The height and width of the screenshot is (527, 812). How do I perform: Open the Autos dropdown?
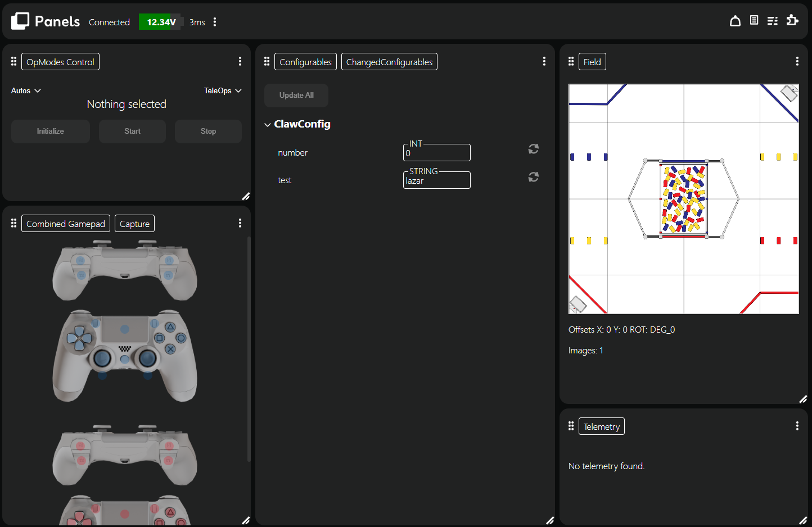point(26,90)
